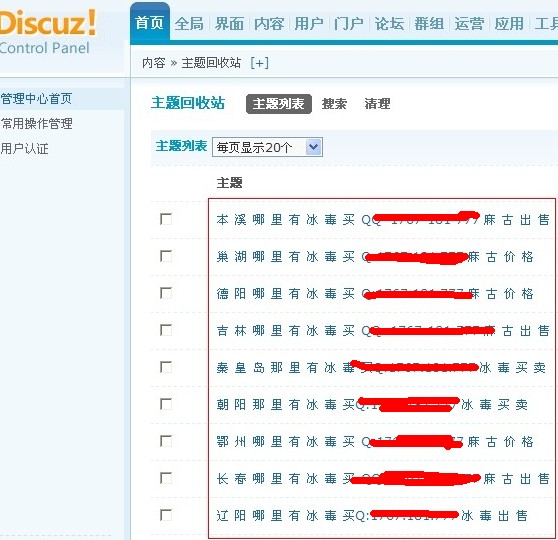Open the 门户 navigation tab
The height and width of the screenshot is (540, 558).
pos(349,24)
